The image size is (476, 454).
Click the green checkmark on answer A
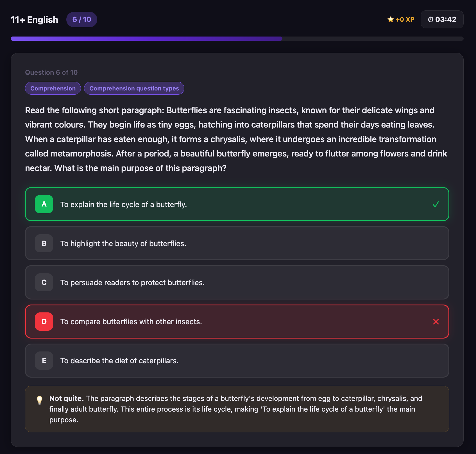coord(436,204)
